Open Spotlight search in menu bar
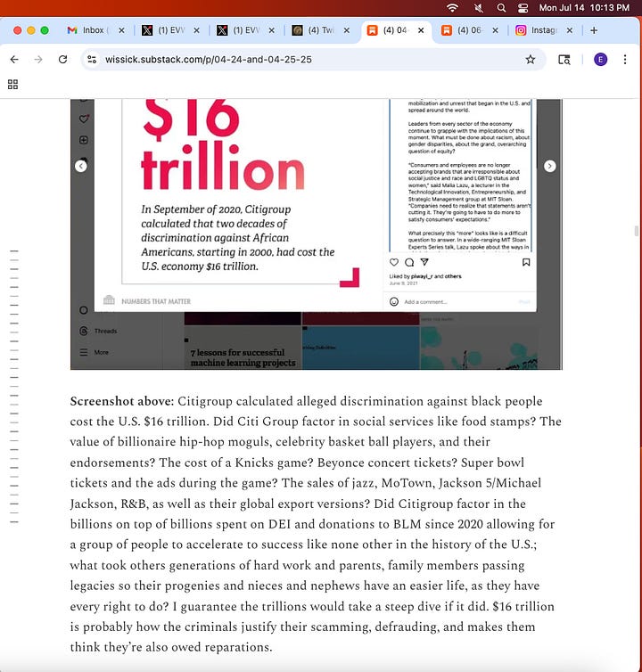The image size is (642, 672). click(x=501, y=8)
